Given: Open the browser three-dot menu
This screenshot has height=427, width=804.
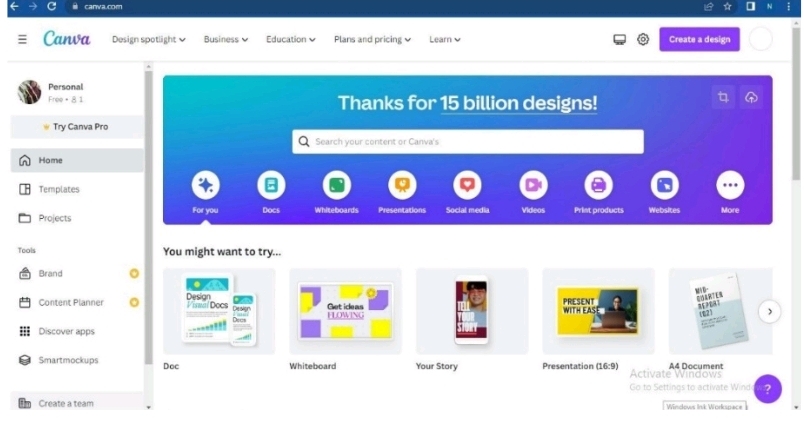Looking at the screenshot, I should point(789,7).
